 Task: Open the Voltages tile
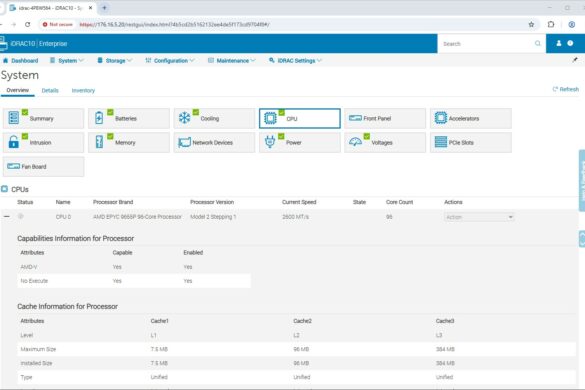pos(385,143)
